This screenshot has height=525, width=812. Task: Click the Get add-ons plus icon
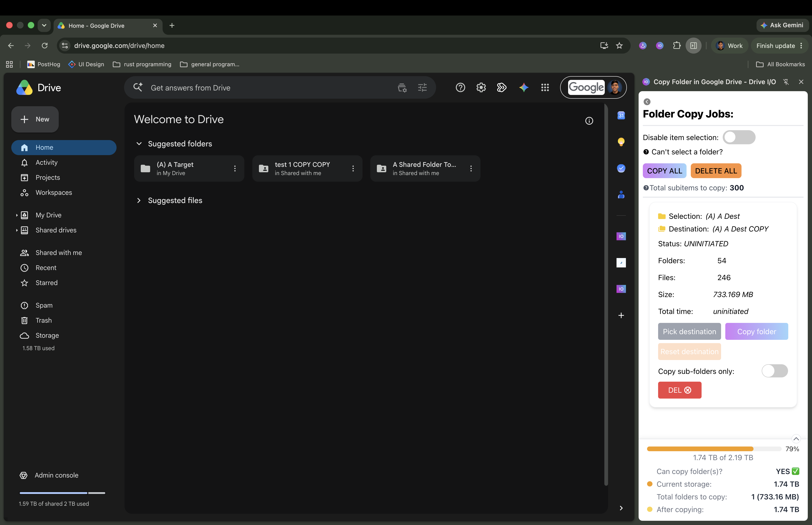[621, 315]
